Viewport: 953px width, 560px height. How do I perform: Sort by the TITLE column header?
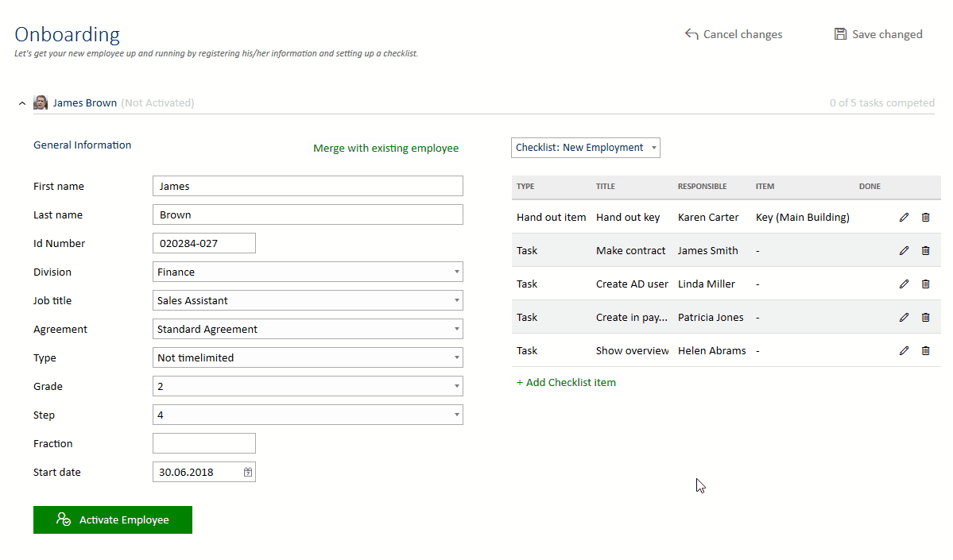(606, 187)
